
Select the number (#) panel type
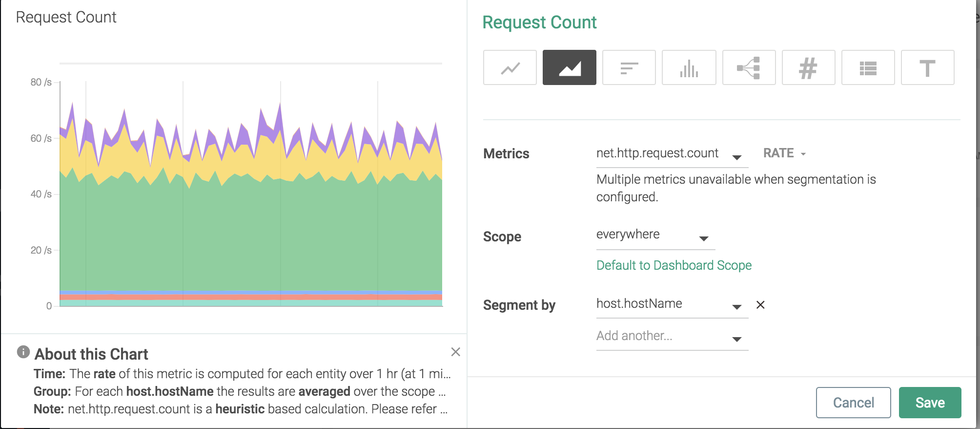pyautogui.click(x=809, y=67)
